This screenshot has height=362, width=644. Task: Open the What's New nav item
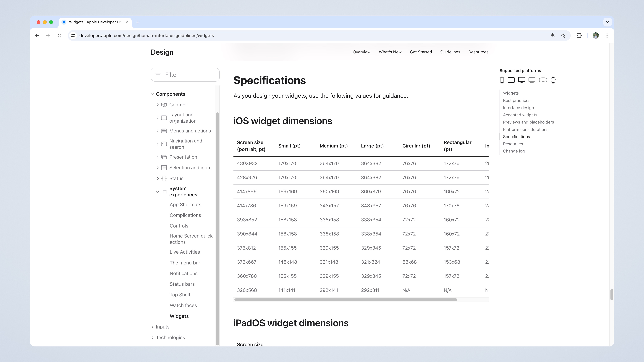[390, 52]
